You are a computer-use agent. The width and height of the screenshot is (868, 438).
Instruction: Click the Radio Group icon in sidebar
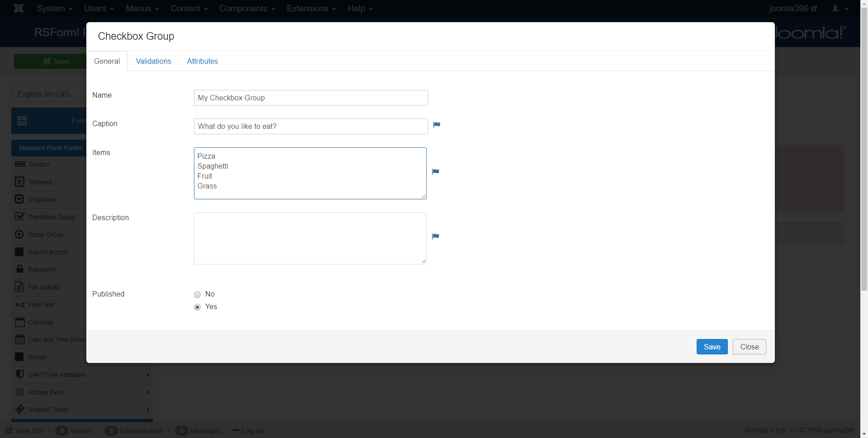click(x=19, y=235)
